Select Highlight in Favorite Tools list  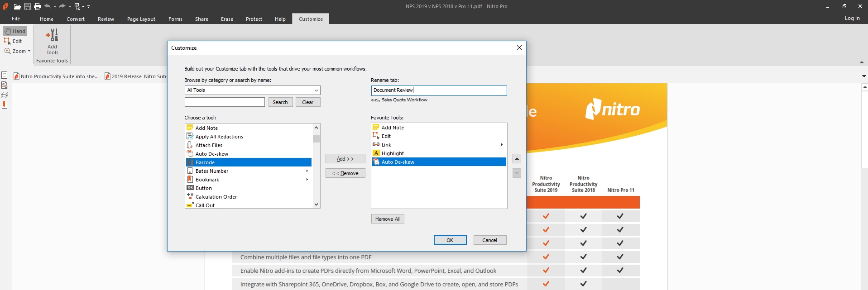[x=439, y=153]
